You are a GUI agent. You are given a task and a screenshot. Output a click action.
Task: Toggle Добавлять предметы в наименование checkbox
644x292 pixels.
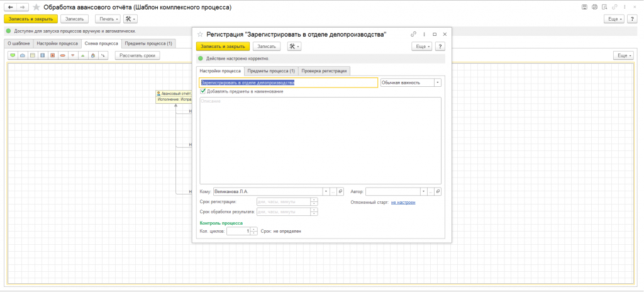203,91
